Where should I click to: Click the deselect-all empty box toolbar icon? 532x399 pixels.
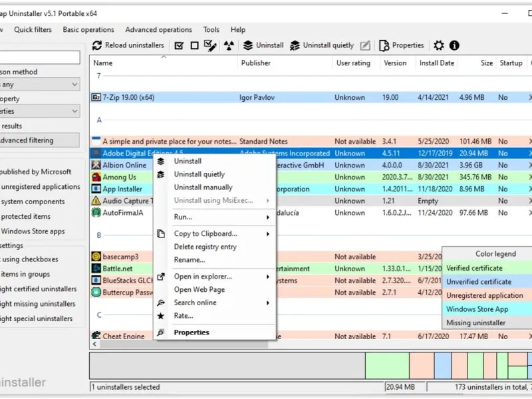[194, 45]
